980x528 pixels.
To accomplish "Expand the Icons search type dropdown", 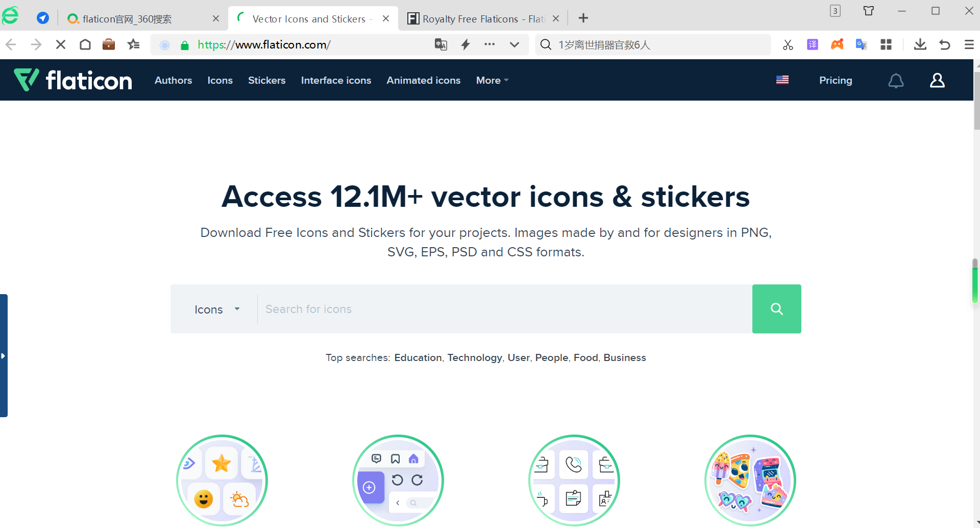I will coord(217,309).
